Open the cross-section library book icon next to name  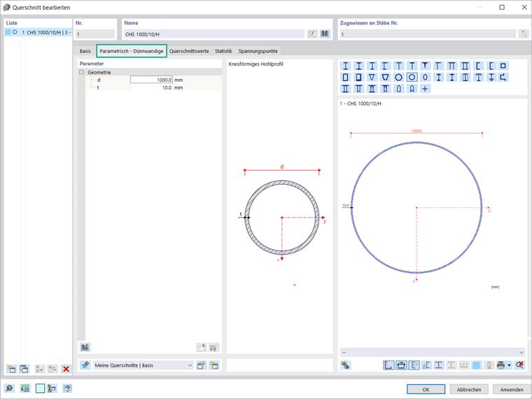click(325, 34)
